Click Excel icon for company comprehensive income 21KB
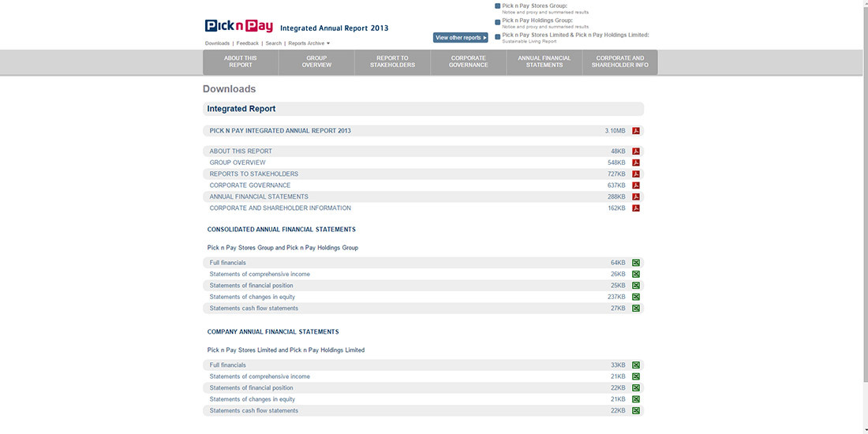 [636, 376]
